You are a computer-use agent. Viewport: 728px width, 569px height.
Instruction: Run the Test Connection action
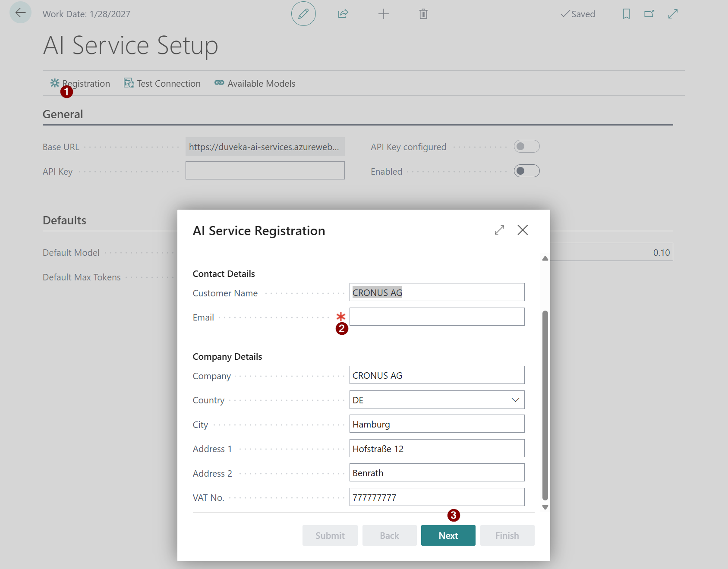162,83
